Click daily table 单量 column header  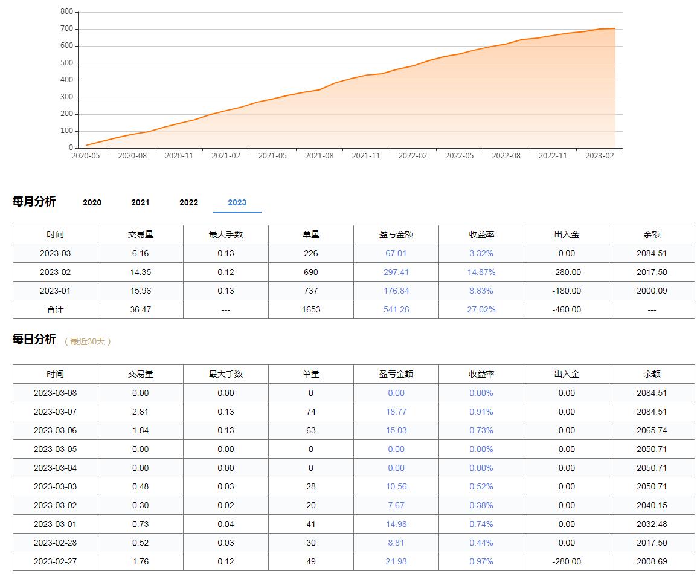(x=310, y=374)
